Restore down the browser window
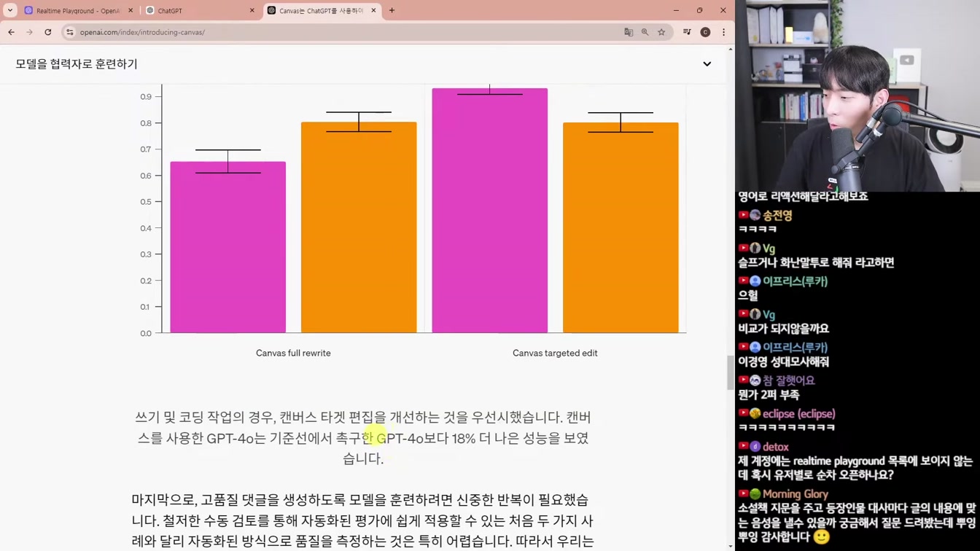The image size is (980, 551). point(699,10)
